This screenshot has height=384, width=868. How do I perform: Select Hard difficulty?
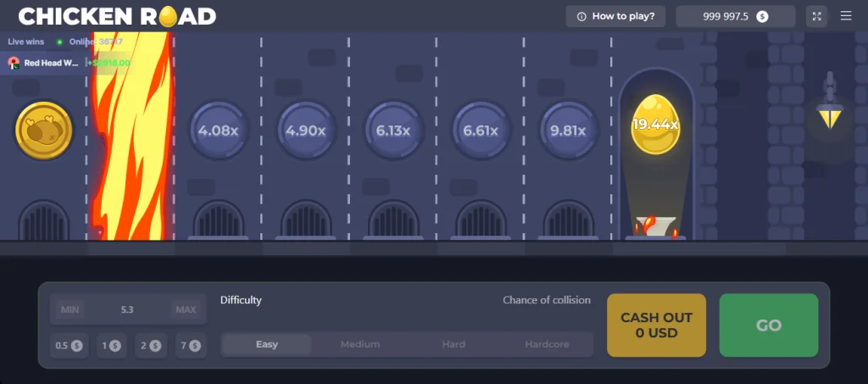[453, 344]
